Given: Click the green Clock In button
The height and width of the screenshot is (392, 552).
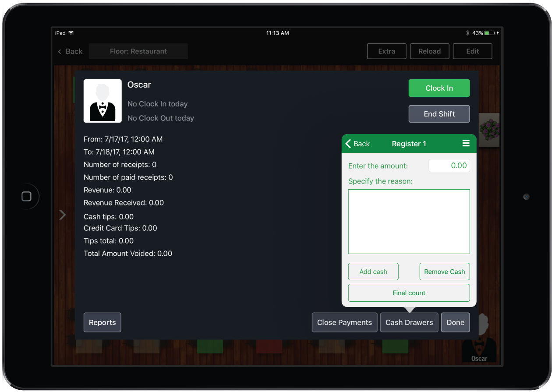Looking at the screenshot, I should tap(439, 88).
